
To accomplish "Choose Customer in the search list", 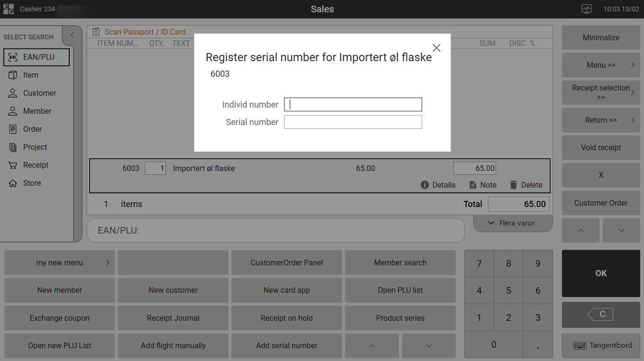I will [x=39, y=93].
